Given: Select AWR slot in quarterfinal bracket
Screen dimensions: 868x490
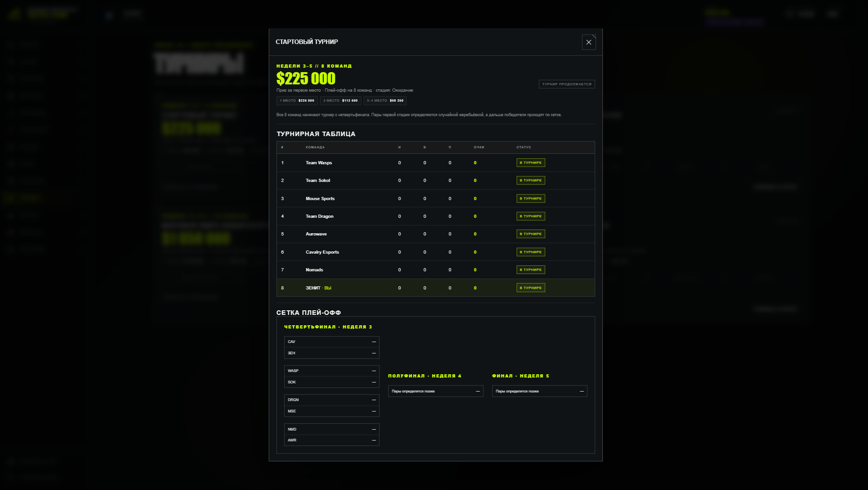Looking at the screenshot, I should [332, 440].
